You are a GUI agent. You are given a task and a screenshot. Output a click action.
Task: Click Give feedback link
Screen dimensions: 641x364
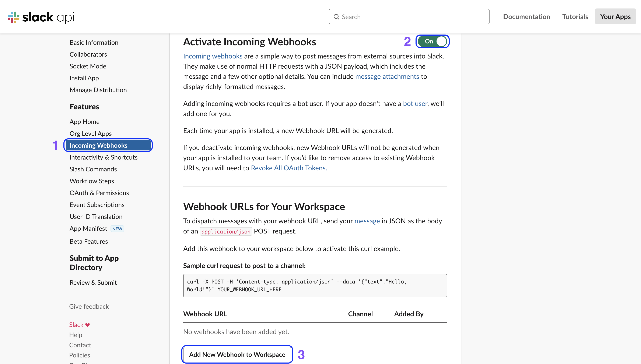coord(89,306)
